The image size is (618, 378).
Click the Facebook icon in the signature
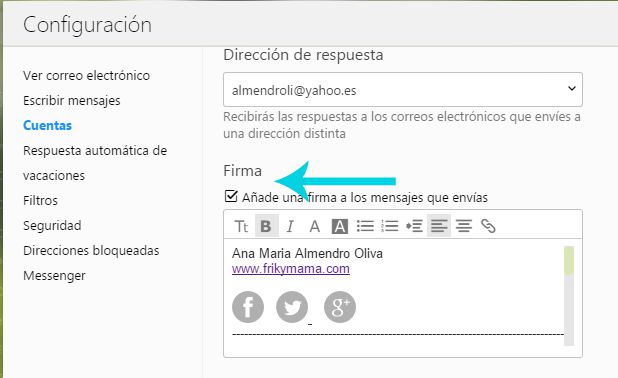(x=248, y=307)
